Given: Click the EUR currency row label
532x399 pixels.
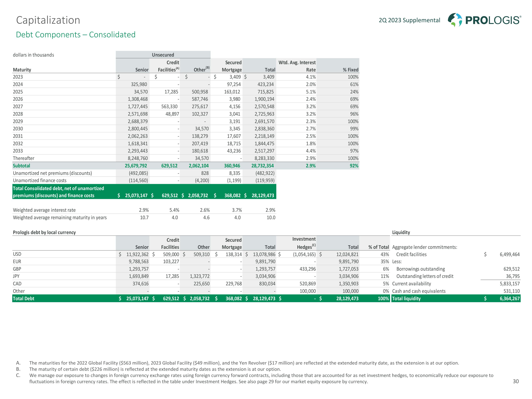Looking at the screenshot, I should (x=17, y=261).
